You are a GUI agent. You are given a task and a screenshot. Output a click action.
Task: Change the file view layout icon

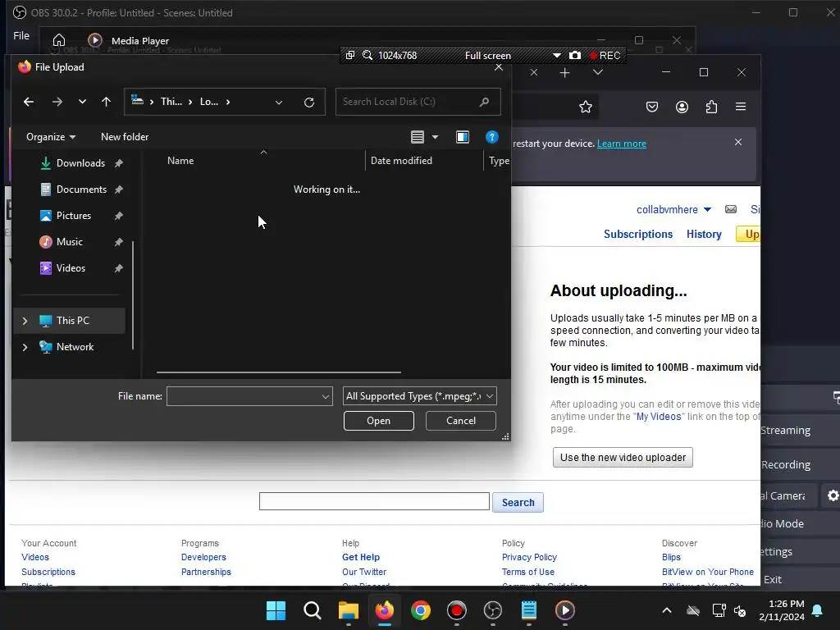(x=418, y=137)
